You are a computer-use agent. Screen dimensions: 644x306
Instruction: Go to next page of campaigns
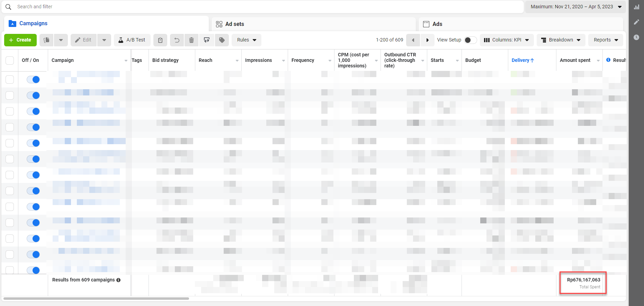(427, 40)
